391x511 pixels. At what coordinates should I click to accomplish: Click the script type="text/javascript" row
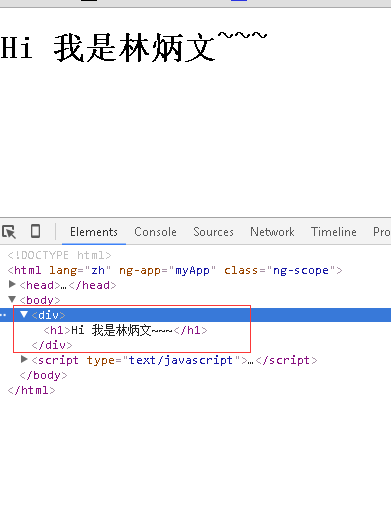(174, 360)
